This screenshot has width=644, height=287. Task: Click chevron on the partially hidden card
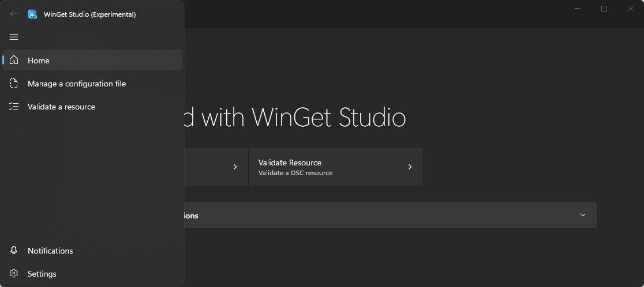point(235,167)
